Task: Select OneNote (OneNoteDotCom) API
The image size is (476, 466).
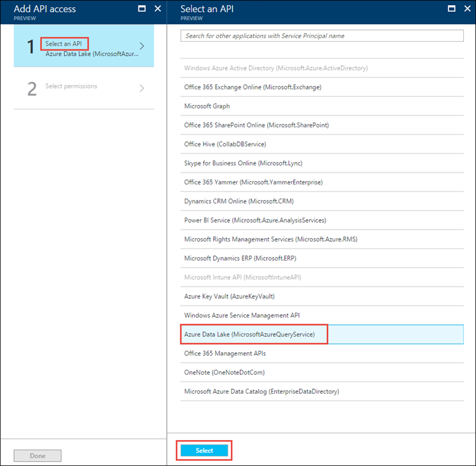Action: click(x=322, y=373)
